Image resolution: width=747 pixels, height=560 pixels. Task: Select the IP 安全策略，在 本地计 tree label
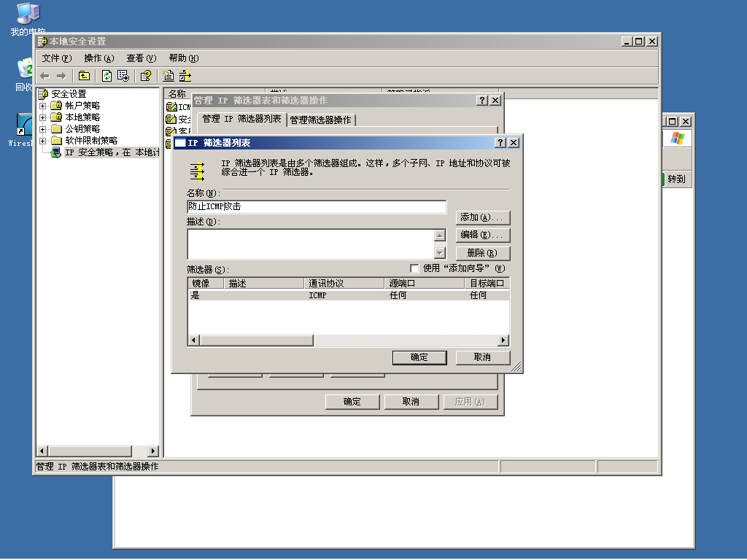coord(112,152)
